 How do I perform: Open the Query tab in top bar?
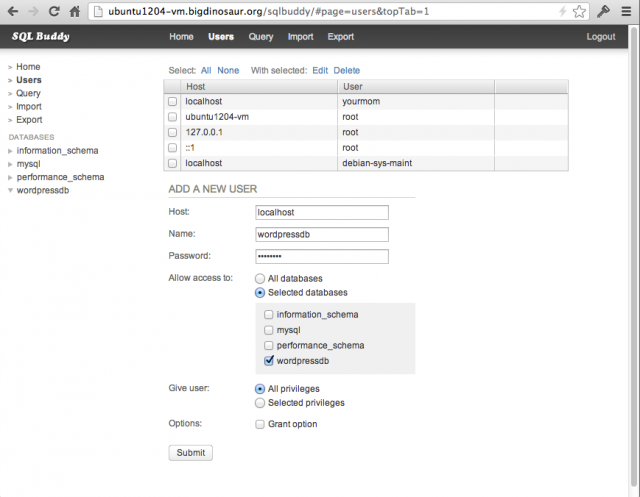click(261, 37)
